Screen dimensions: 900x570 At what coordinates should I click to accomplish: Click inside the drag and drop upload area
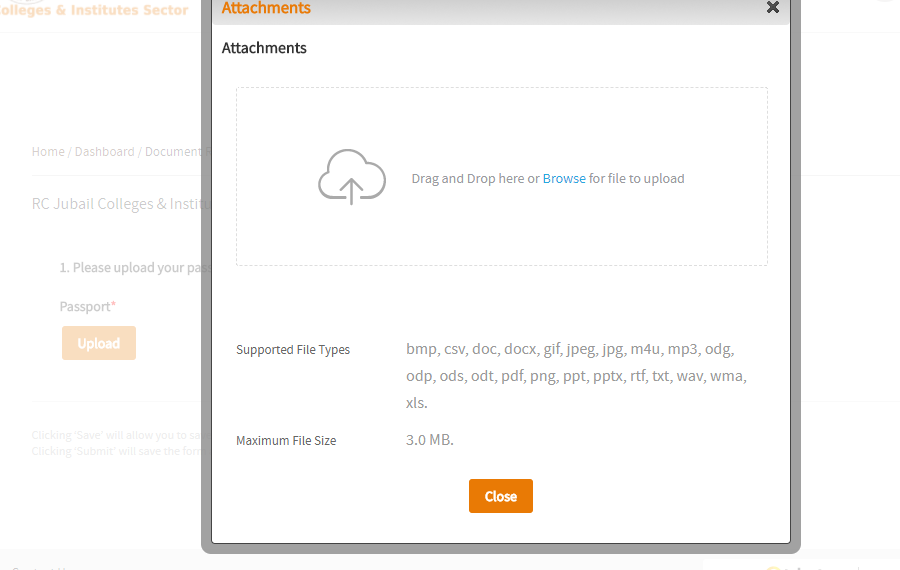point(502,177)
